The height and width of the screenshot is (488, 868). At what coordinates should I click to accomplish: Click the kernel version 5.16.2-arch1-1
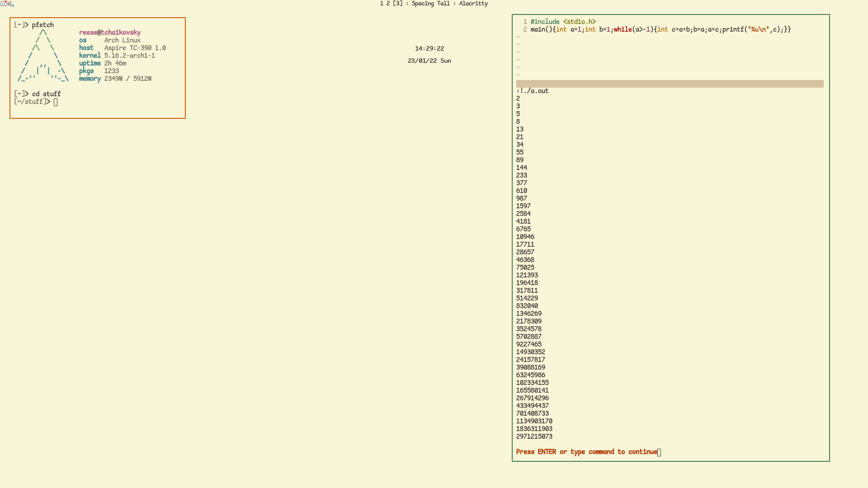[129, 56]
